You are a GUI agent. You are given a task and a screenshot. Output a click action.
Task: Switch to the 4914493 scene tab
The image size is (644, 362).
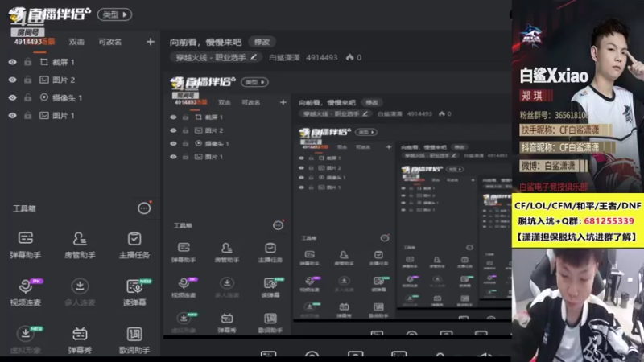point(35,42)
